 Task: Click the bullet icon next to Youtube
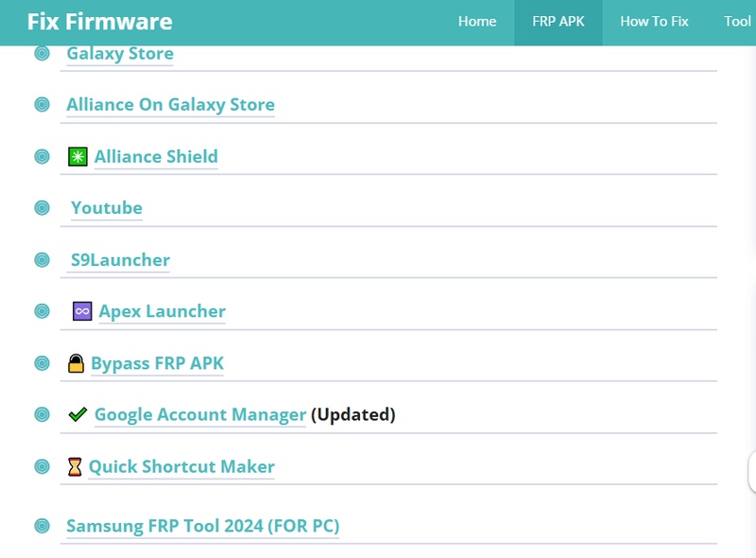(x=42, y=208)
